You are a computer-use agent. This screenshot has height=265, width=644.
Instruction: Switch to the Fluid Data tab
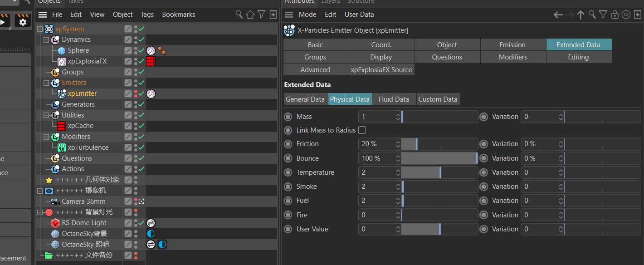(394, 99)
